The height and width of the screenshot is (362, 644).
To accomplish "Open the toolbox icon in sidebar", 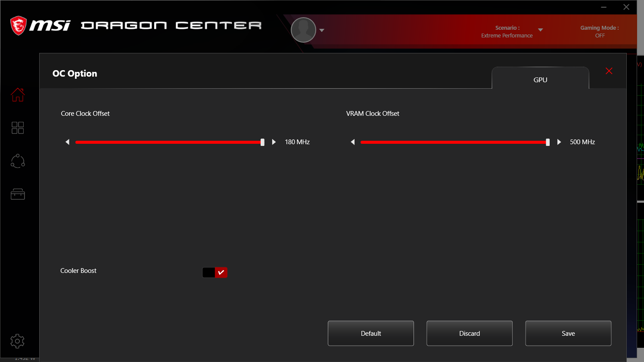I will (18, 194).
